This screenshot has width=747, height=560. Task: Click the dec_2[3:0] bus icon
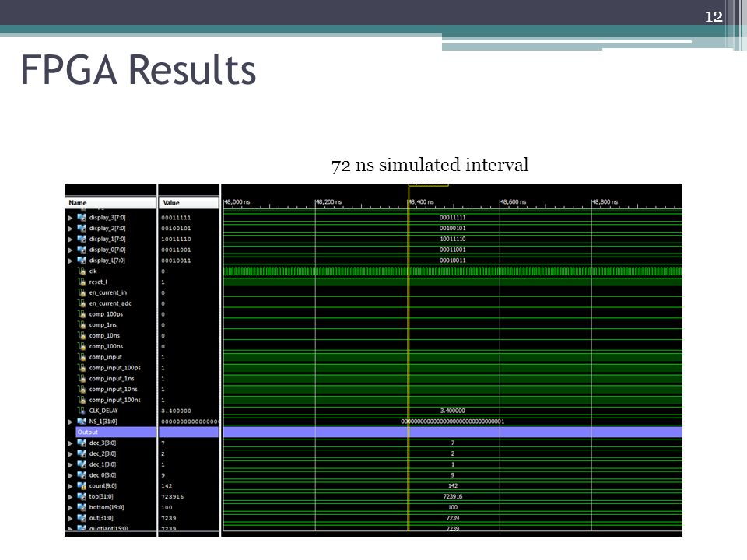[x=82, y=453]
